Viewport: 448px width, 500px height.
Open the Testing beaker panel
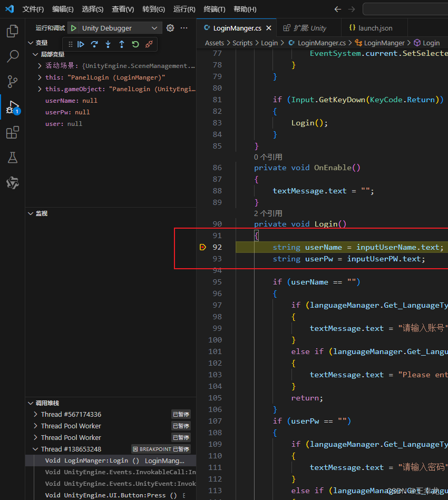point(12,158)
